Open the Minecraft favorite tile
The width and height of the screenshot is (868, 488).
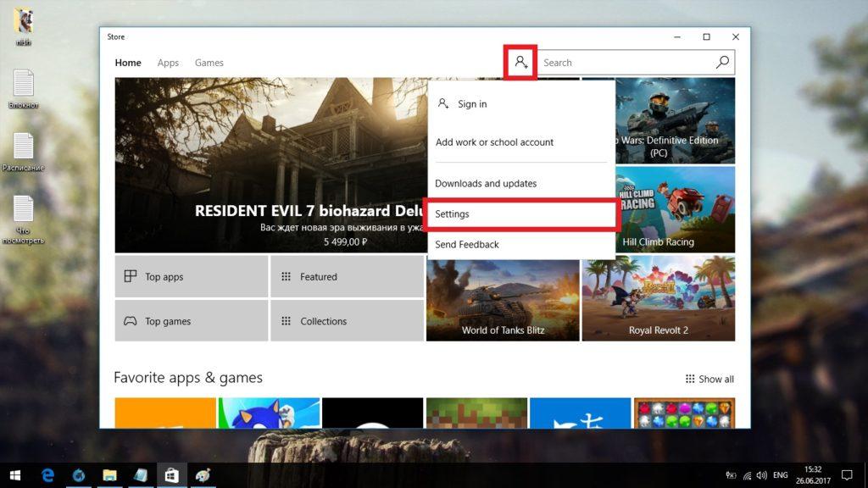coord(476,413)
